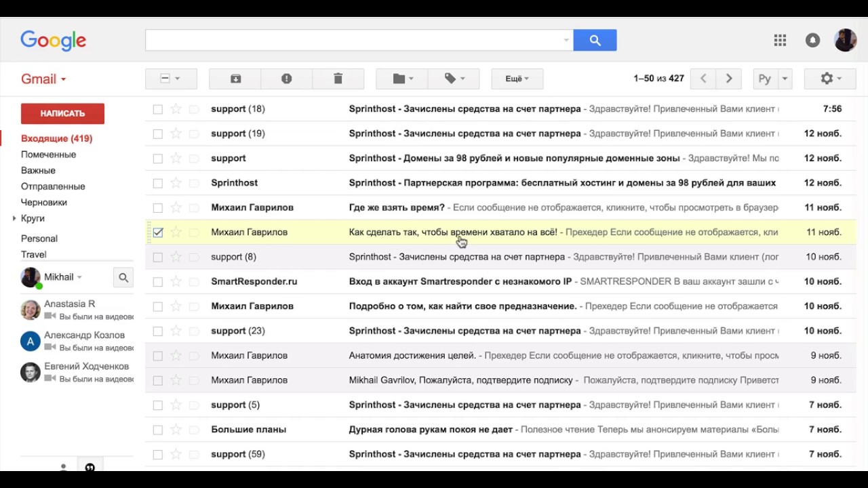
Task: Go to the next page of messages
Action: click(x=729, y=79)
